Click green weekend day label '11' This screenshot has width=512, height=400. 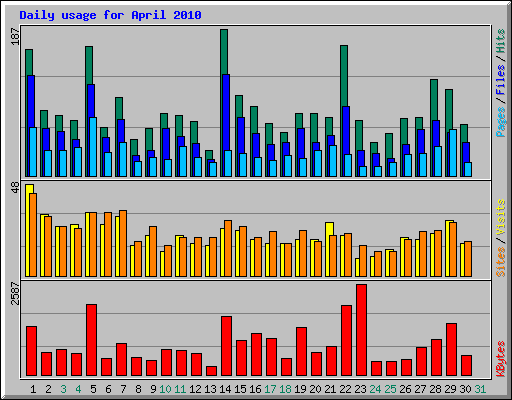pos(180,389)
